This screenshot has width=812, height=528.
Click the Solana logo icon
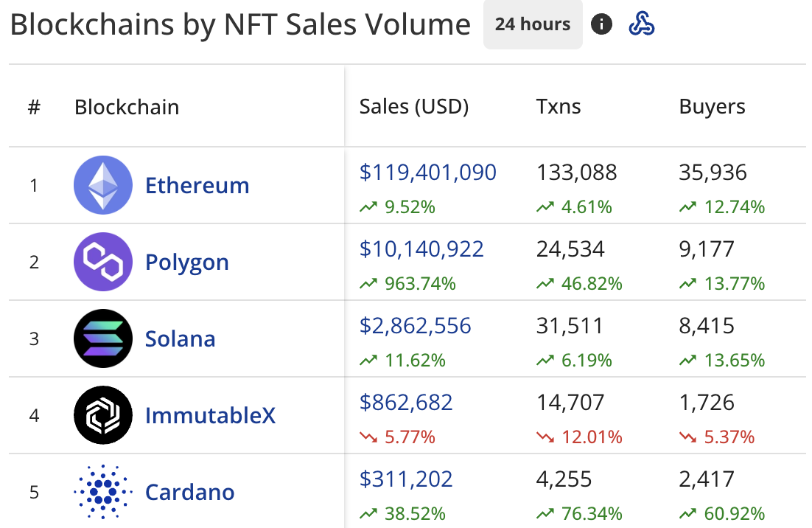[103, 338]
